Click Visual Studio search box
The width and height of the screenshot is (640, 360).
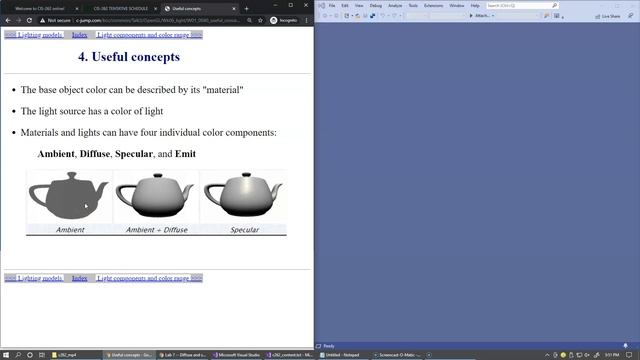pyautogui.click(x=522, y=6)
